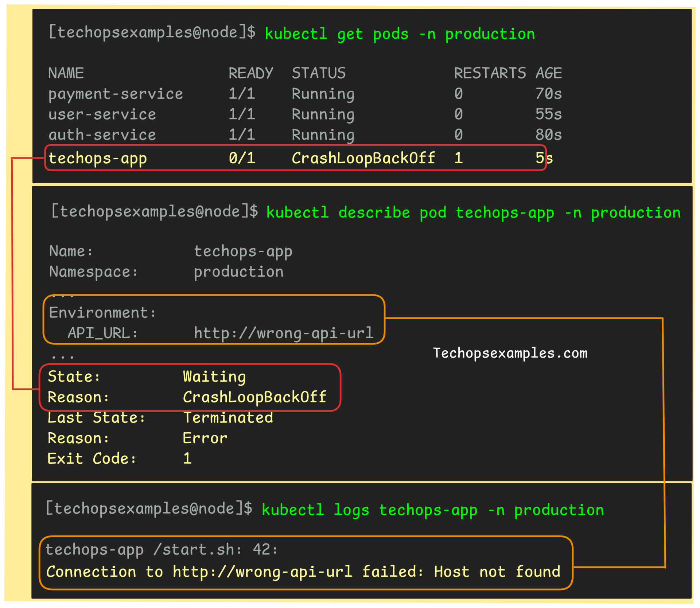Click the user-service pod name
This screenshot has width=700, height=608.
pos(102,114)
